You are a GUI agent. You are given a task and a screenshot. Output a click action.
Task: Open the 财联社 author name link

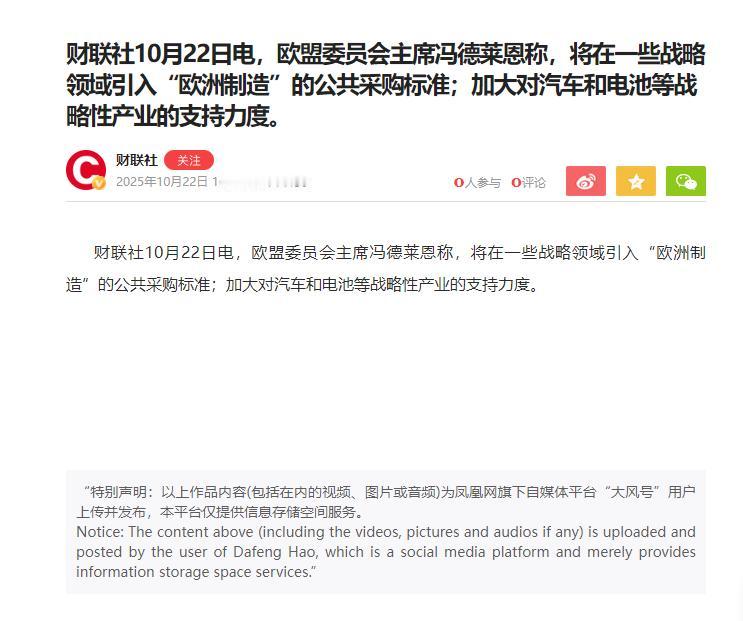[137, 160]
